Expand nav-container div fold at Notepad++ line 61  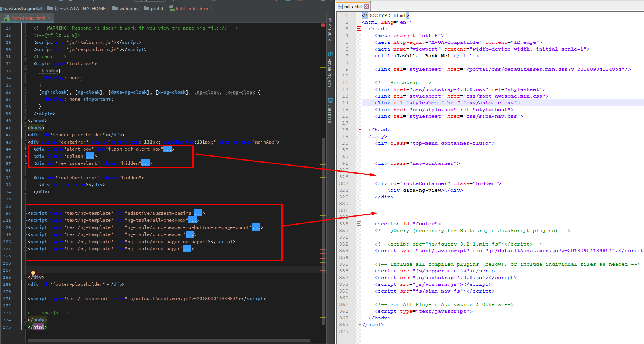359,163
